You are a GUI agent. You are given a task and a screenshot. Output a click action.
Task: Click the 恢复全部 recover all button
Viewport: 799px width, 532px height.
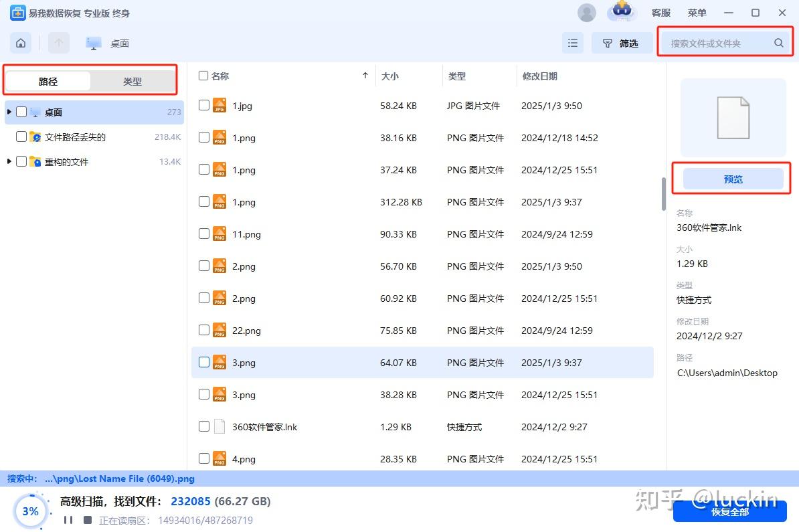pyautogui.click(x=729, y=511)
